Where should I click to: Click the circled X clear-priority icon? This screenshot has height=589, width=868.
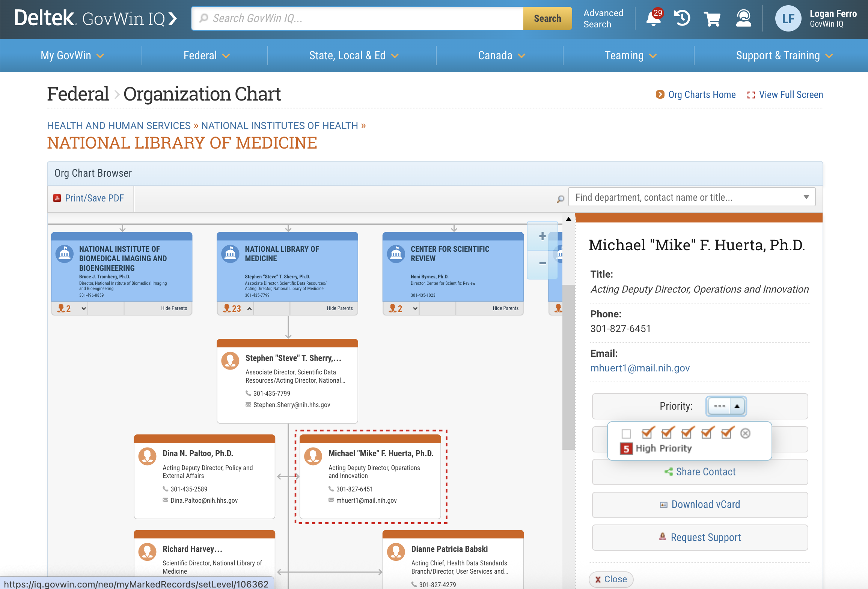pyautogui.click(x=745, y=434)
